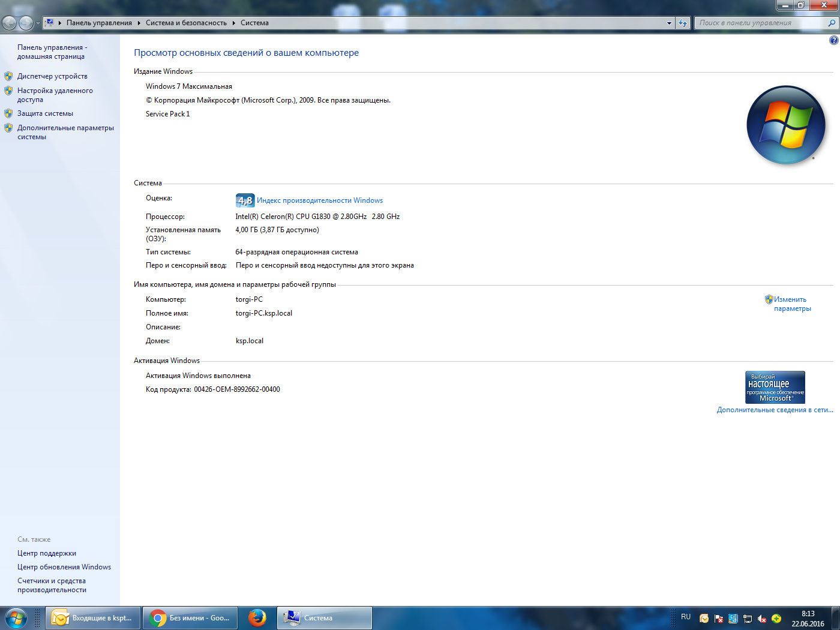The height and width of the screenshot is (630, 840).
Task: Select "4,00 ГБ (3,87 ГБ доступно)" text
Action: point(277,230)
